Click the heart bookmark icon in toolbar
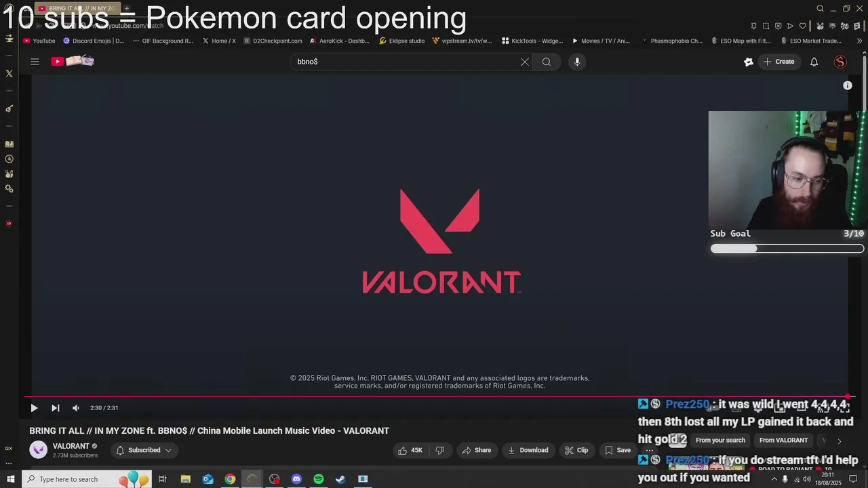 click(803, 26)
